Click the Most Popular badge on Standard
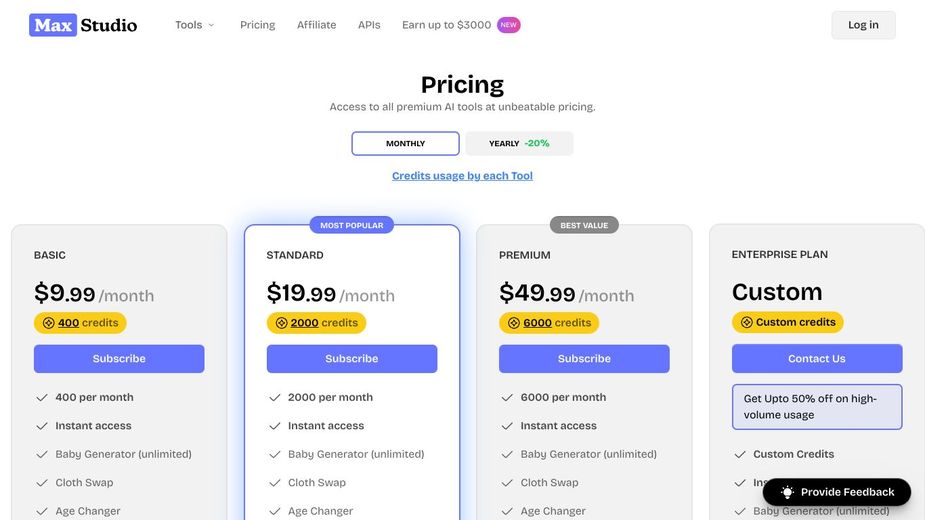 [351, 225]
